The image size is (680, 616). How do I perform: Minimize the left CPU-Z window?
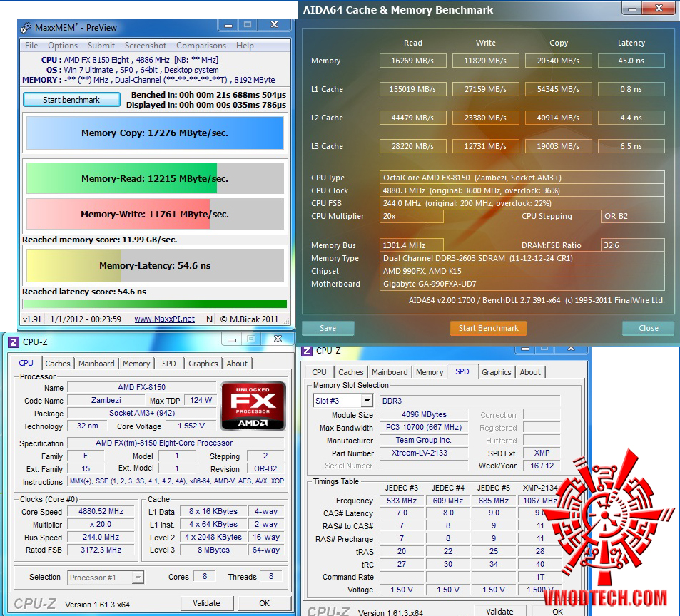pos(232,339)
